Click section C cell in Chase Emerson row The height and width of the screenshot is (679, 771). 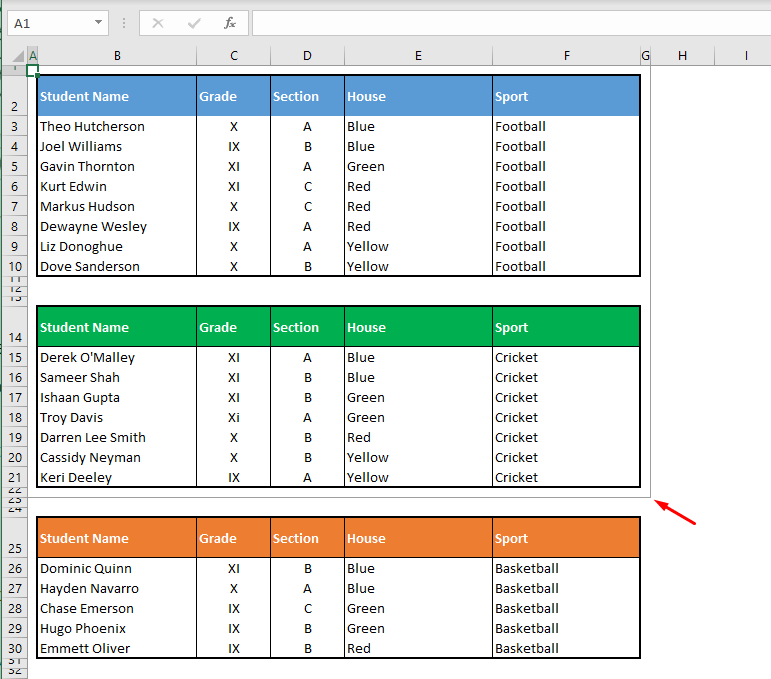point(307,608)
